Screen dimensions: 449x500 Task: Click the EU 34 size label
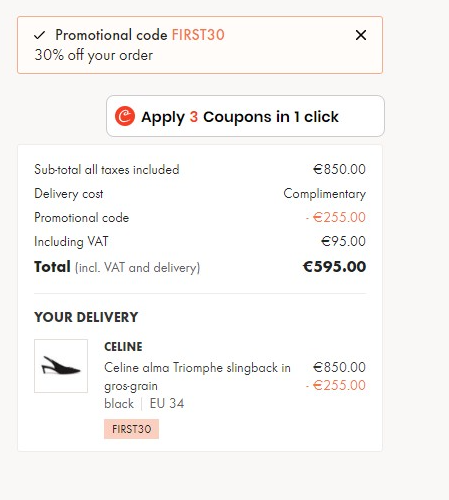point(167,404)
